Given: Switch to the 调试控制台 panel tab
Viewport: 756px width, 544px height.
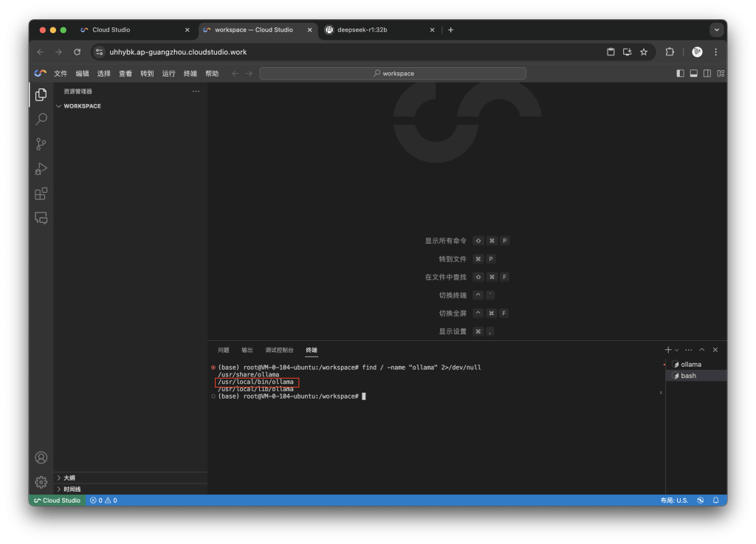Looking at the screenshot, I should point(279,350).
